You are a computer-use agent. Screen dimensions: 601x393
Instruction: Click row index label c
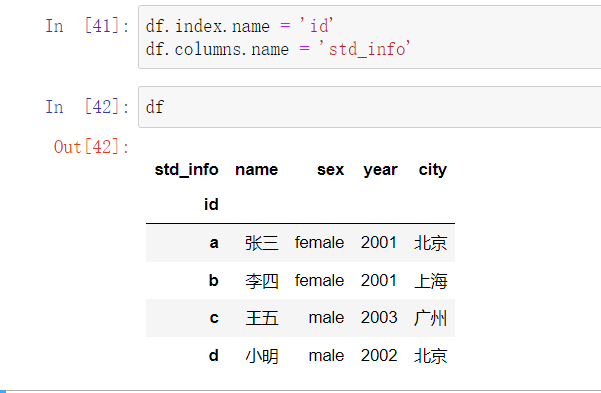pos(214,318)
